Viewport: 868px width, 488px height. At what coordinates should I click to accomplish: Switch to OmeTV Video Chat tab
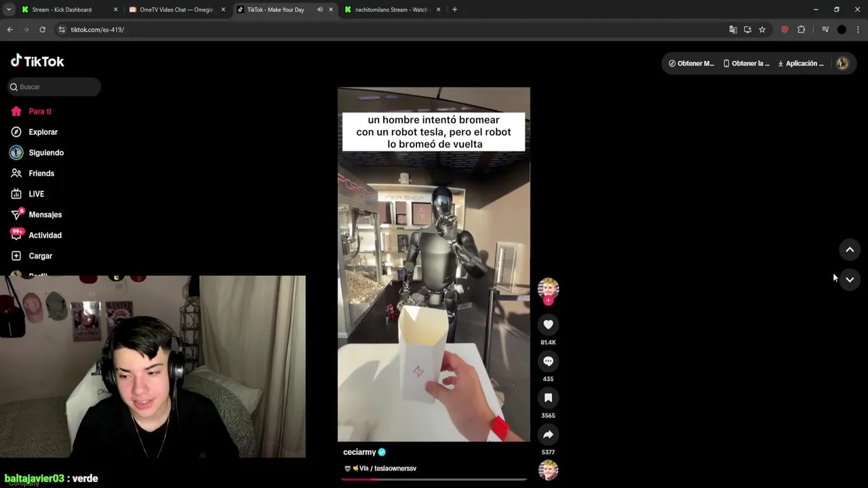tap(176, 9)
